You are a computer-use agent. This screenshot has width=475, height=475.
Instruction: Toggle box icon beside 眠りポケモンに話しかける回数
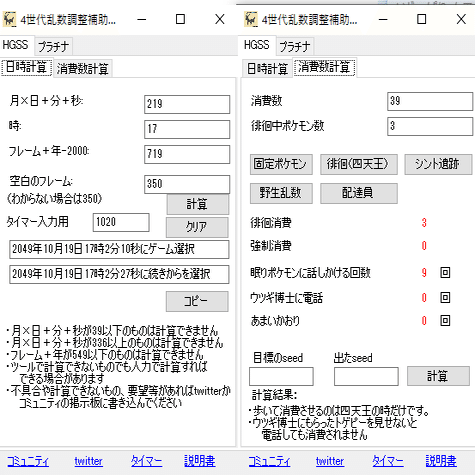coord(445,273)
